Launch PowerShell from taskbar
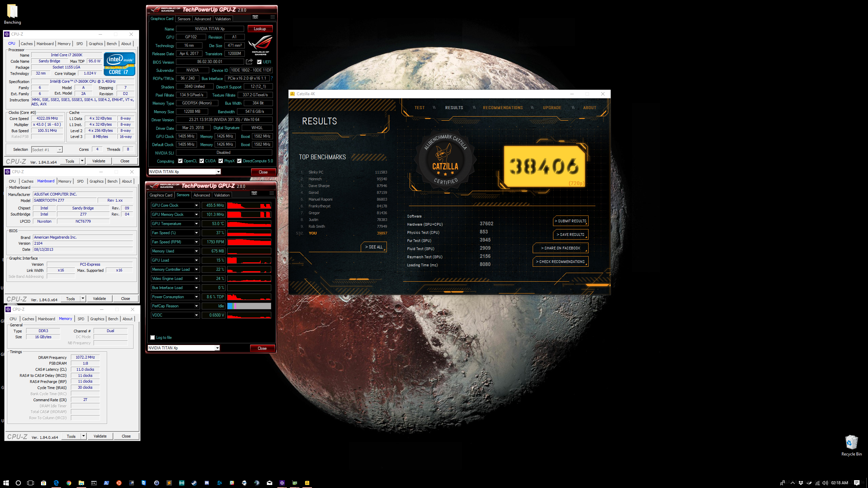The height and width of the screenshot is (488, 868). point(106,483)
